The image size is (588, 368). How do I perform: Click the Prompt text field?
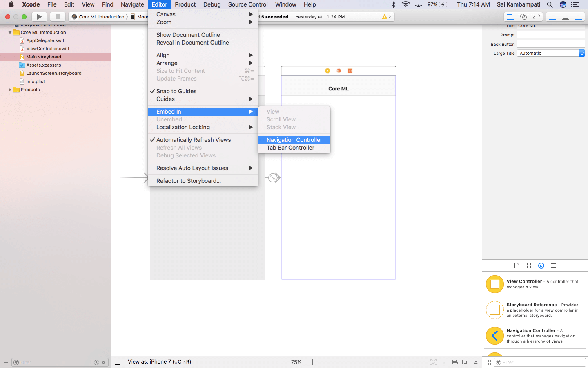click(550, 35)
